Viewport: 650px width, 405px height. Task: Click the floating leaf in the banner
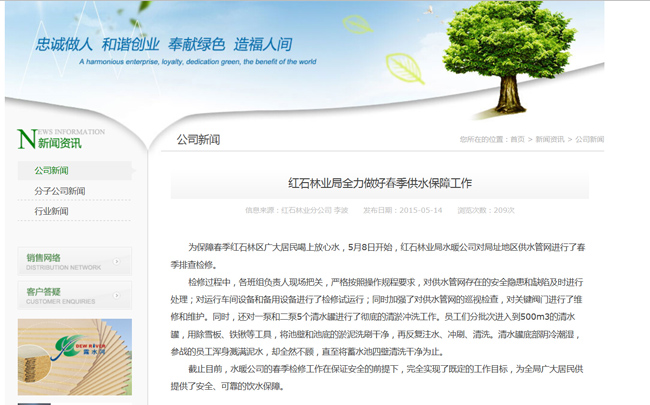point(405,67)
